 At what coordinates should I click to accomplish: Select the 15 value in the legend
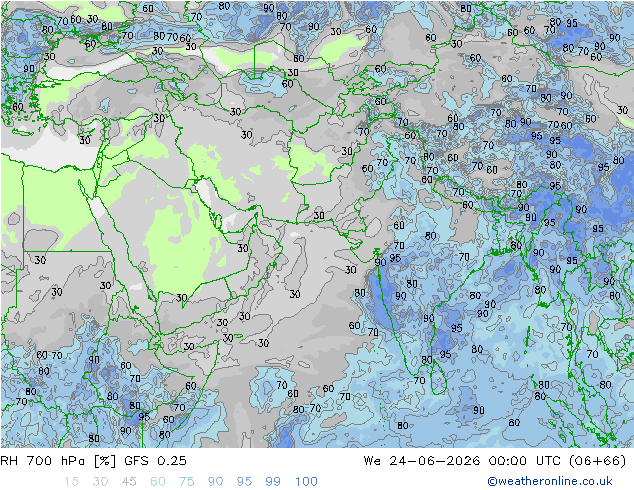[x=71, y=482]
